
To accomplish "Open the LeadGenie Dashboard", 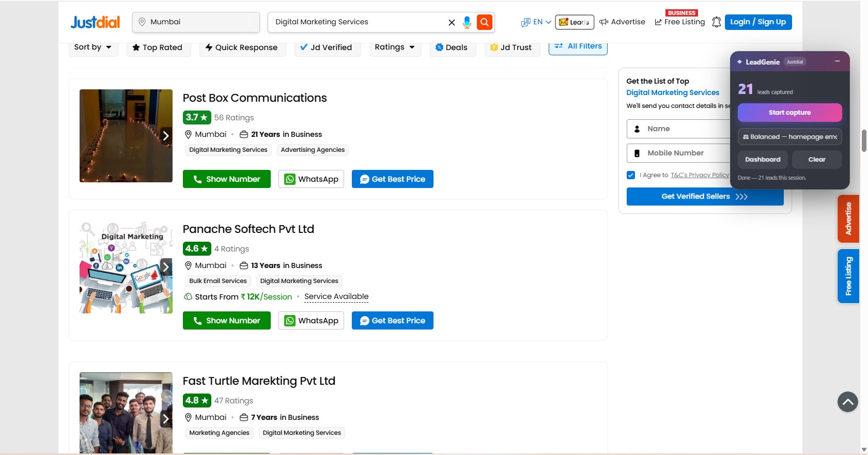I will pos(763,160).
